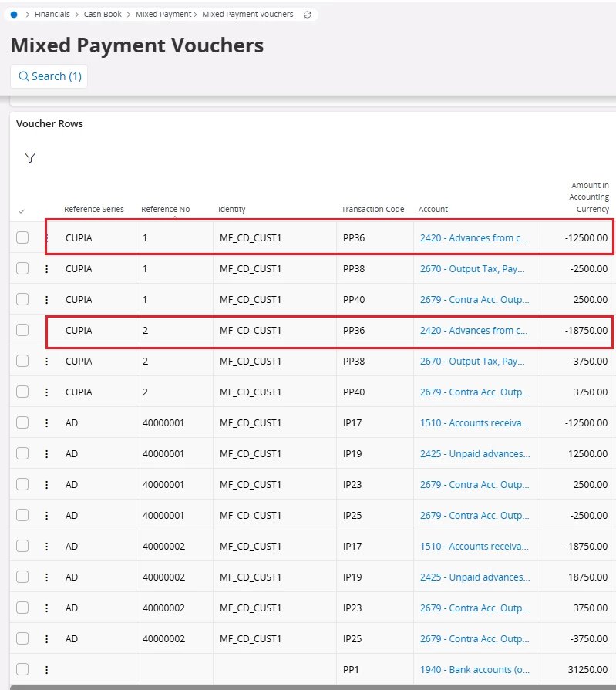Viewport: 616px width, 690px height.
Task: Open row menu for CUPIA 1 PP40
Action: click(x=46, y=300)
